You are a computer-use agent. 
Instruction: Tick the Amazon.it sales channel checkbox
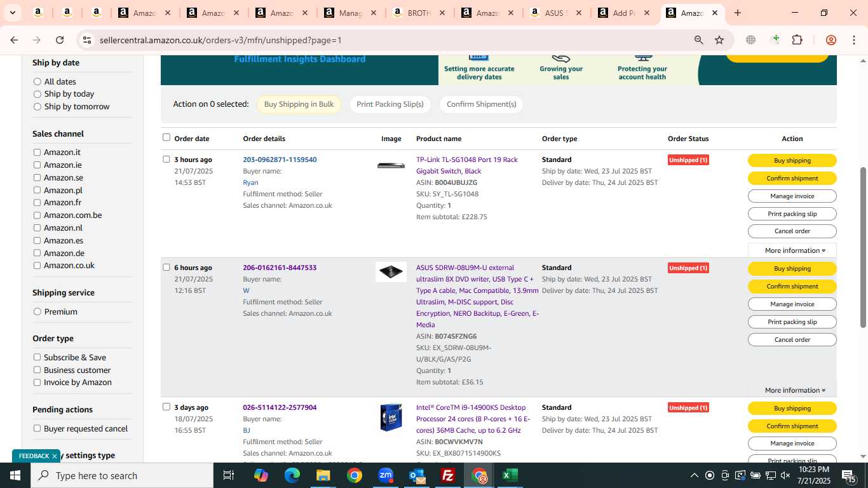[x=37, y=152]
